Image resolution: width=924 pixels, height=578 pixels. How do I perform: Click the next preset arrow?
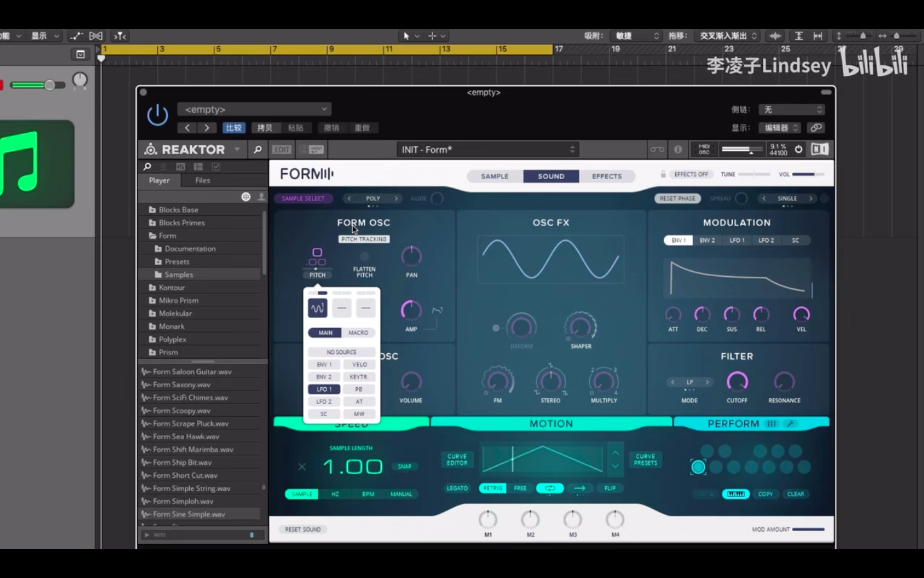(x=207, y=128)
